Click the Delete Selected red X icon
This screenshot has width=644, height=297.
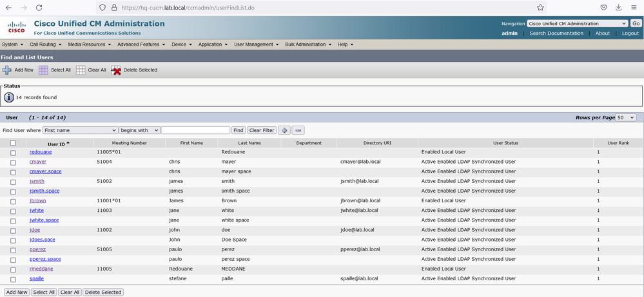click(116, 70)
